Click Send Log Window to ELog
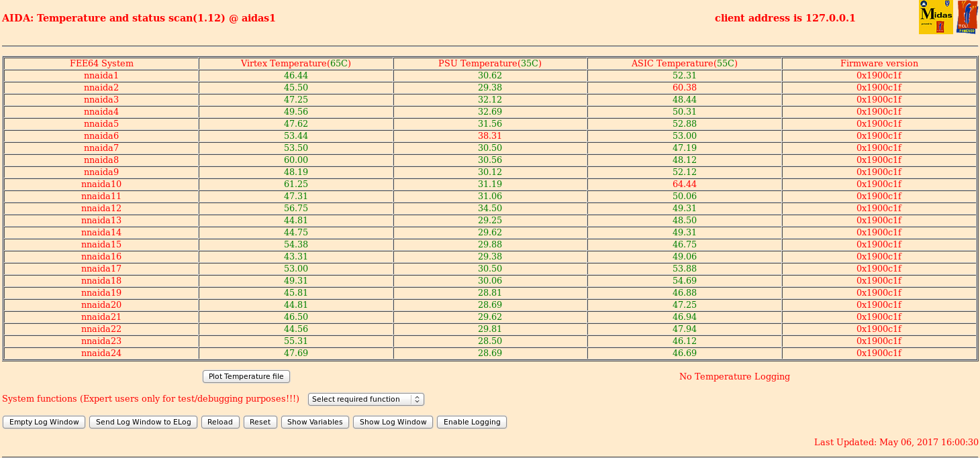 coord(144,422)
